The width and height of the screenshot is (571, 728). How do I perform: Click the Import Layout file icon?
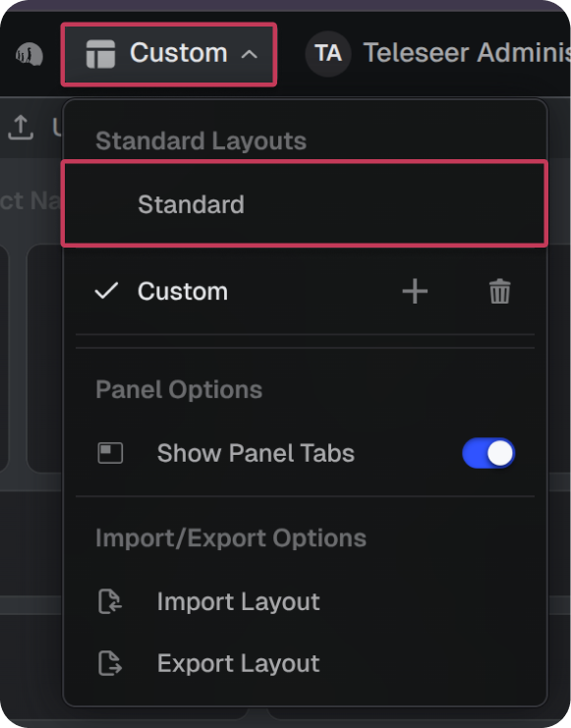coord(110,601)
